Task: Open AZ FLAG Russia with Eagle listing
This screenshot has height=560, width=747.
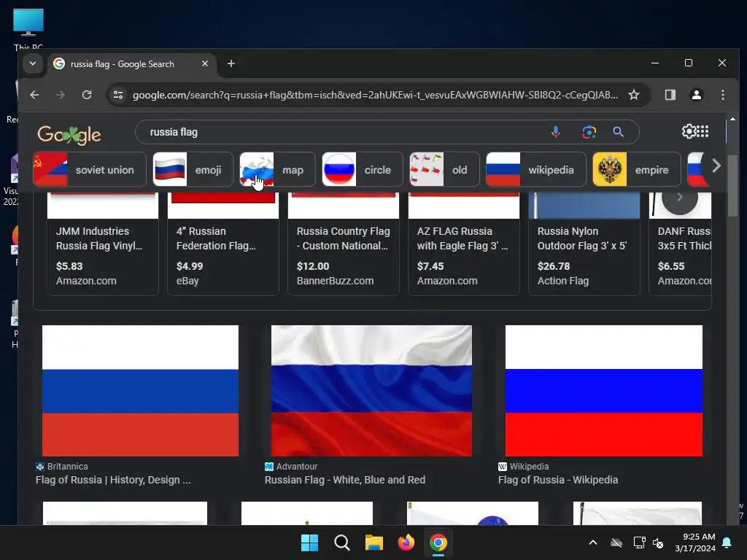Action: tap(464, 244)
